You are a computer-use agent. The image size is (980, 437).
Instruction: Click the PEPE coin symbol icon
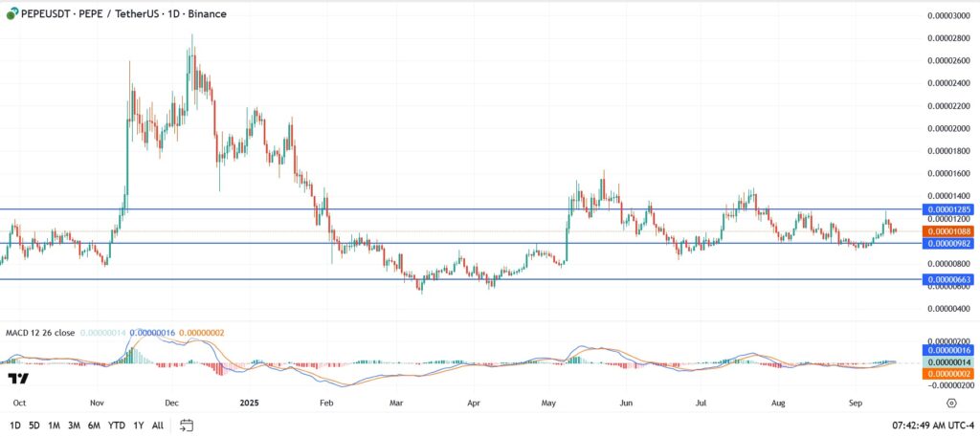click(11, 16)
